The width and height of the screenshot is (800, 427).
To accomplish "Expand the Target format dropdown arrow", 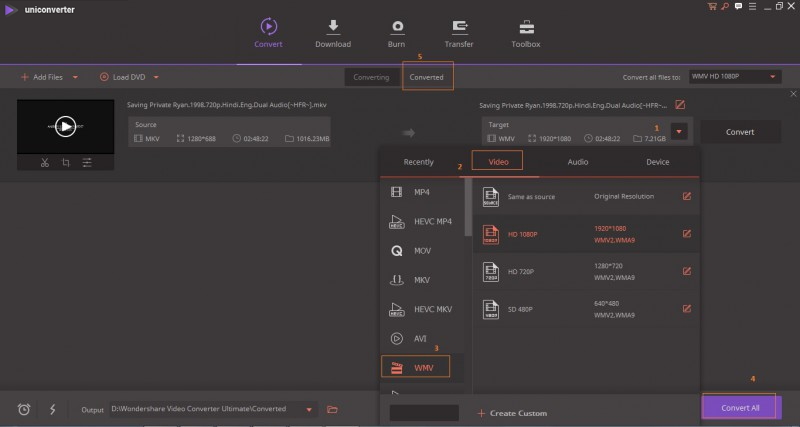I will point(679,132).
